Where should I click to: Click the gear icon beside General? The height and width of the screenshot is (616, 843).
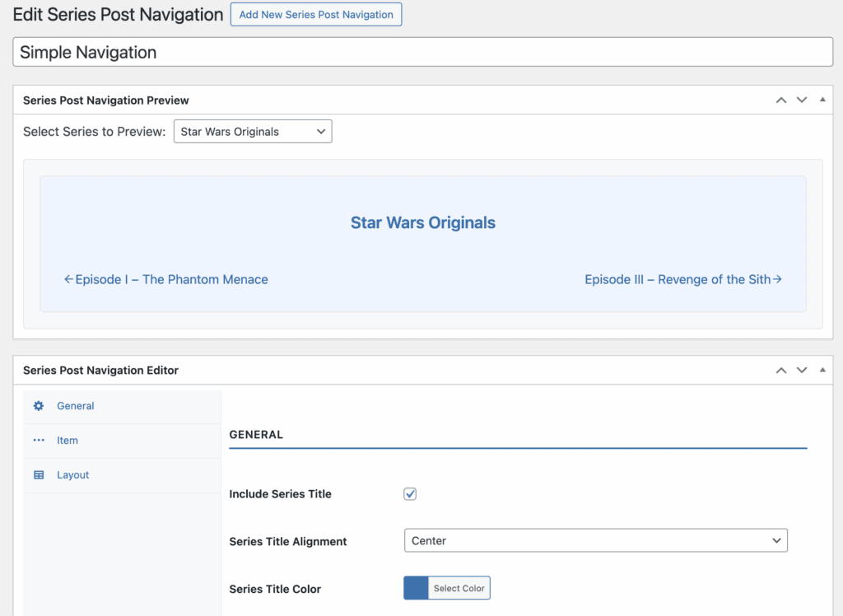coord(38,406)
